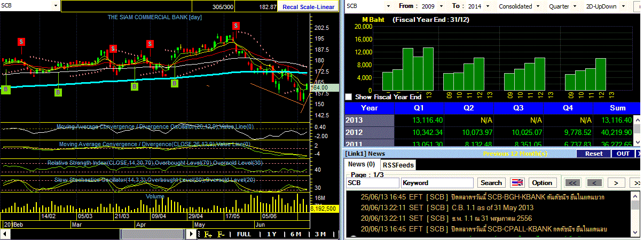Click the Reset button in News header
This screenshot has width=644, height=240.
[594, 154]
